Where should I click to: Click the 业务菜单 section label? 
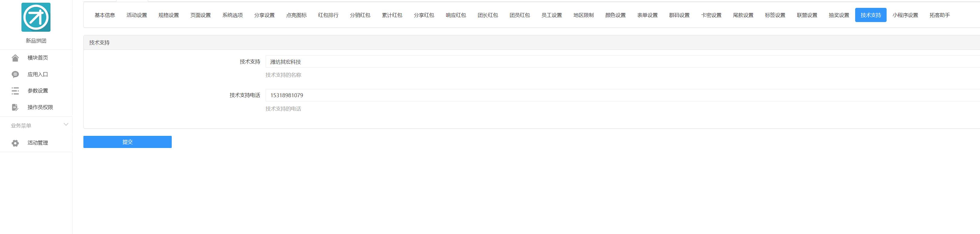[x=21, y=126]
